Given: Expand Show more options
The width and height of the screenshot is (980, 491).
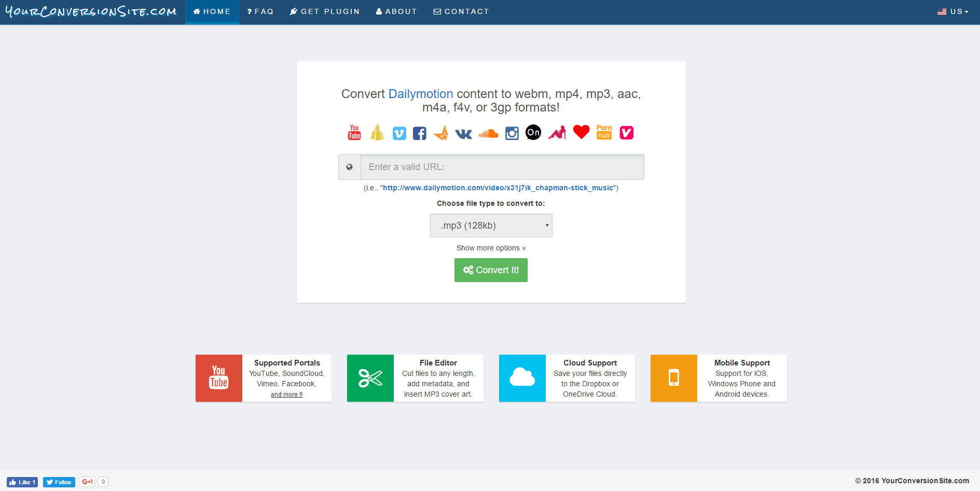Looking at the screenshot, I should pos(491,248).
